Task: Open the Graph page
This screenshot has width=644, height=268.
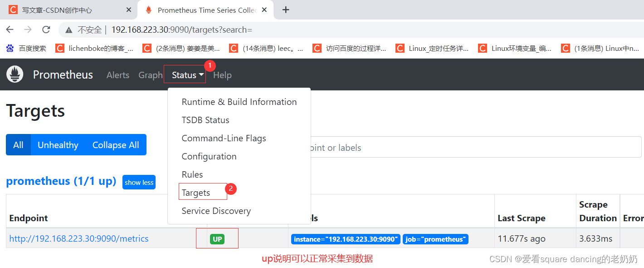Action: (x=151, y=75)
